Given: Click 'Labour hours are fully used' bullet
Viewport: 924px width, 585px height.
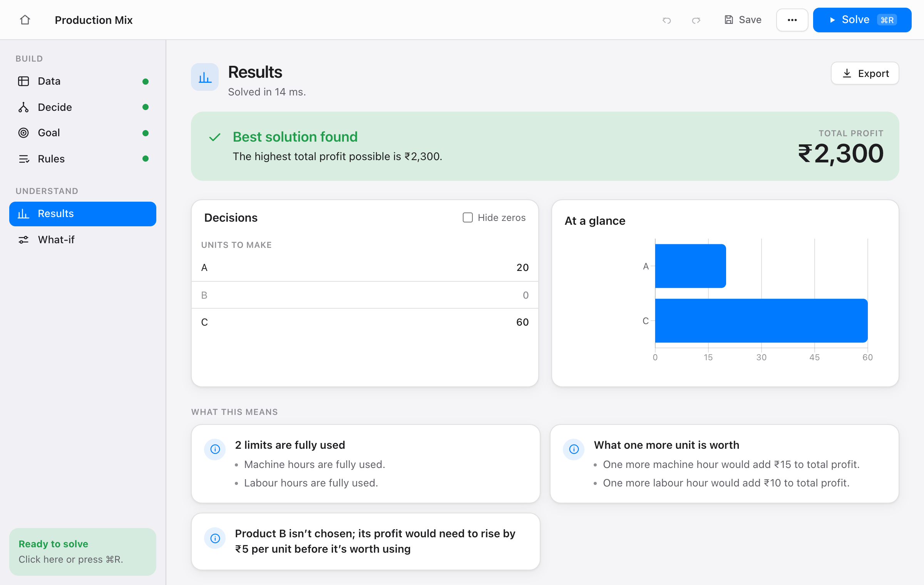Looking at the screenshot, I should point(311,483).
